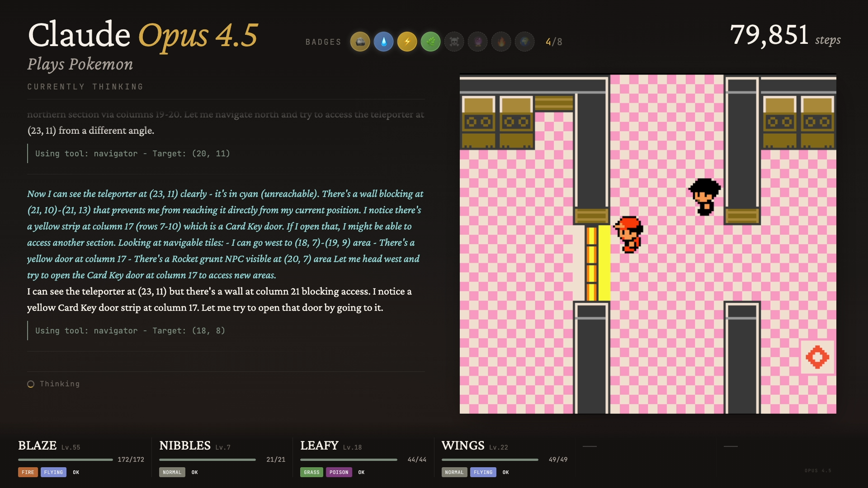The width and height of the screenshot is (868, 488).
Task: Click the green leaf Rainbow badge
Action: tap(430, 42)
